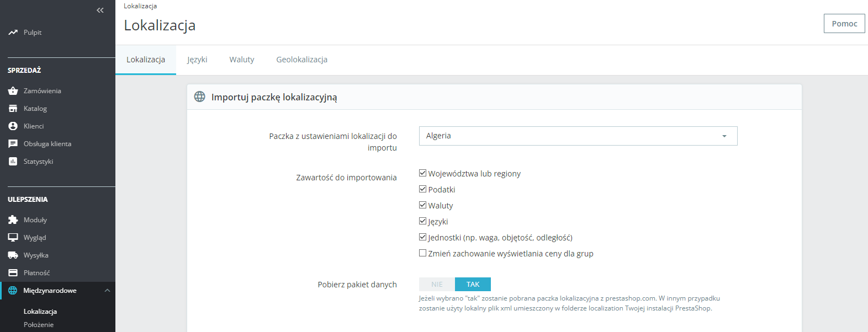The height and width of the screenshot is (332, 868).
Task: Click the Pulpit trend-line icon
Action: 13,33
